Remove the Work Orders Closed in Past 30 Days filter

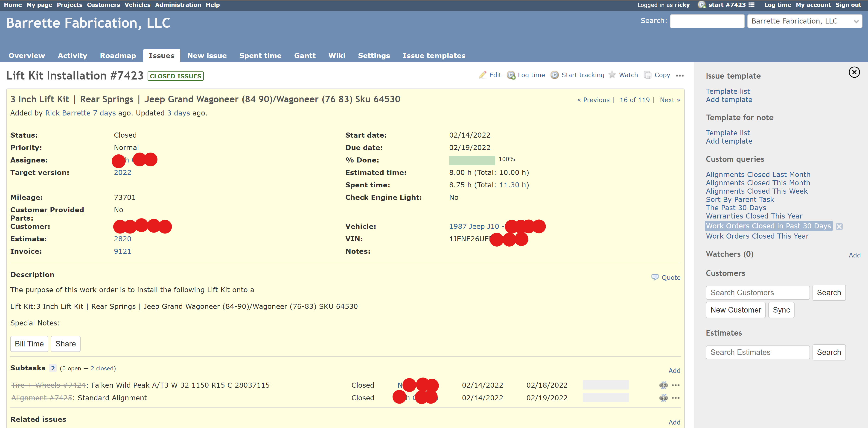pyautogui.click(x=839, y=226)
